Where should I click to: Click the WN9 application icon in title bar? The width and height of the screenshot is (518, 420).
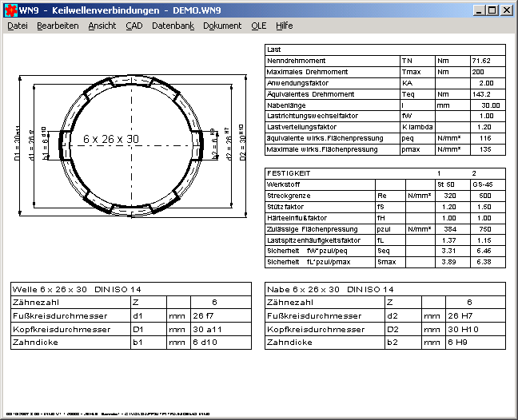pos(10,10)
